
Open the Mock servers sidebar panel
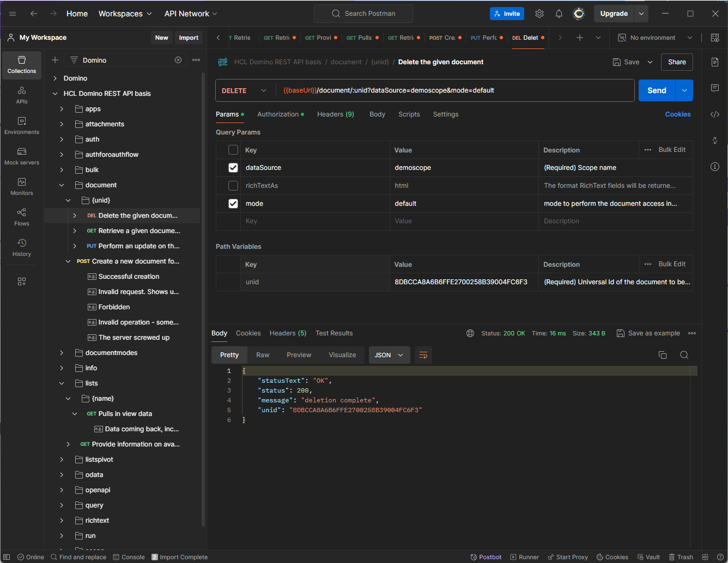[x=22, y=156]
